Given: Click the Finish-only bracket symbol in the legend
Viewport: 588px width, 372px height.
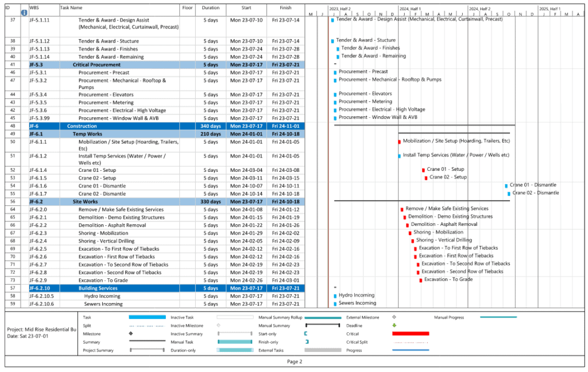Looking at the screenshot, I should [307, 342].
